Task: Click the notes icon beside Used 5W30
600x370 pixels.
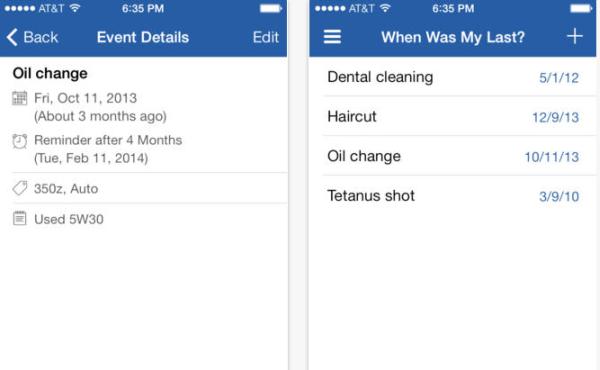Action: (20, 218)
